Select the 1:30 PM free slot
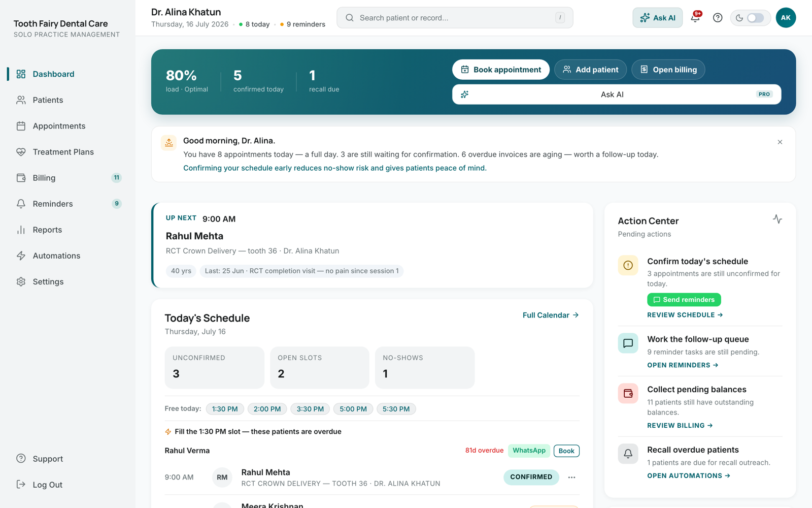Image resolution: width=812 pixels, height=508 pixels. [225, 409]
